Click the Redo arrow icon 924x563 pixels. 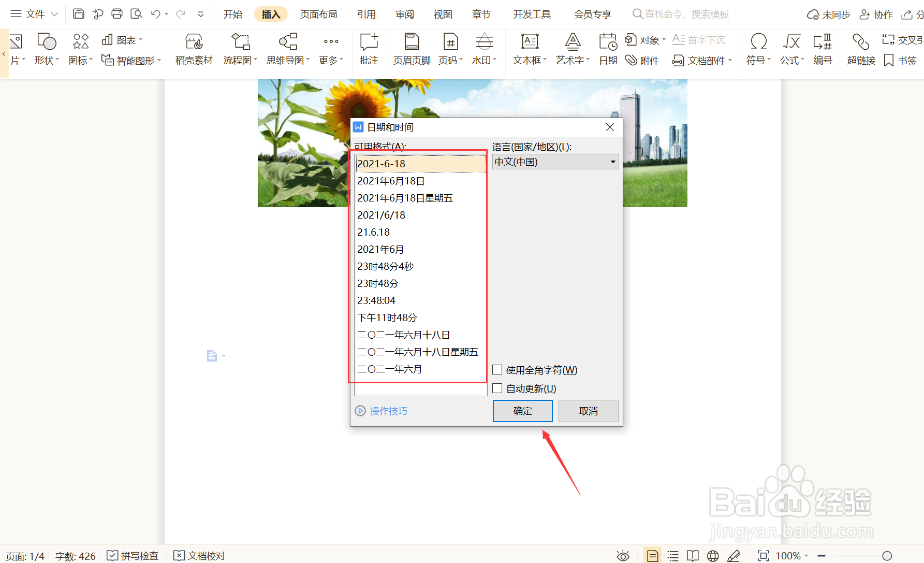[180, 14]
